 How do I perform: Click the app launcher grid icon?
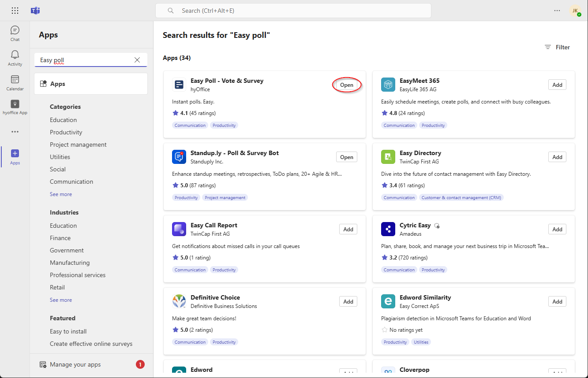(15, 11)
